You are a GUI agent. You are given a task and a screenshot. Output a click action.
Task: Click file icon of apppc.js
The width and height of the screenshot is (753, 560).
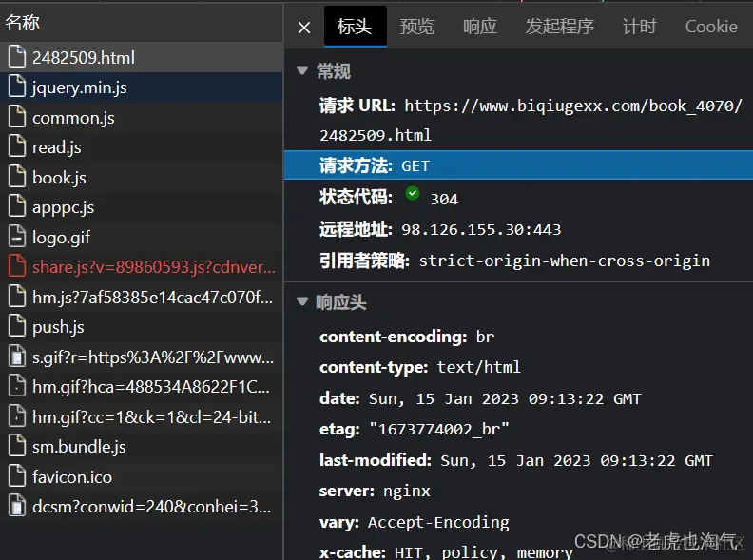[x=17, y=206]
